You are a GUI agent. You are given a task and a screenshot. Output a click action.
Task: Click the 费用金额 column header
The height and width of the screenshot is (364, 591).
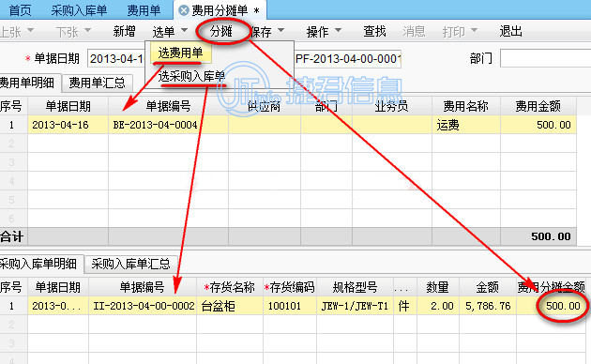538,106
